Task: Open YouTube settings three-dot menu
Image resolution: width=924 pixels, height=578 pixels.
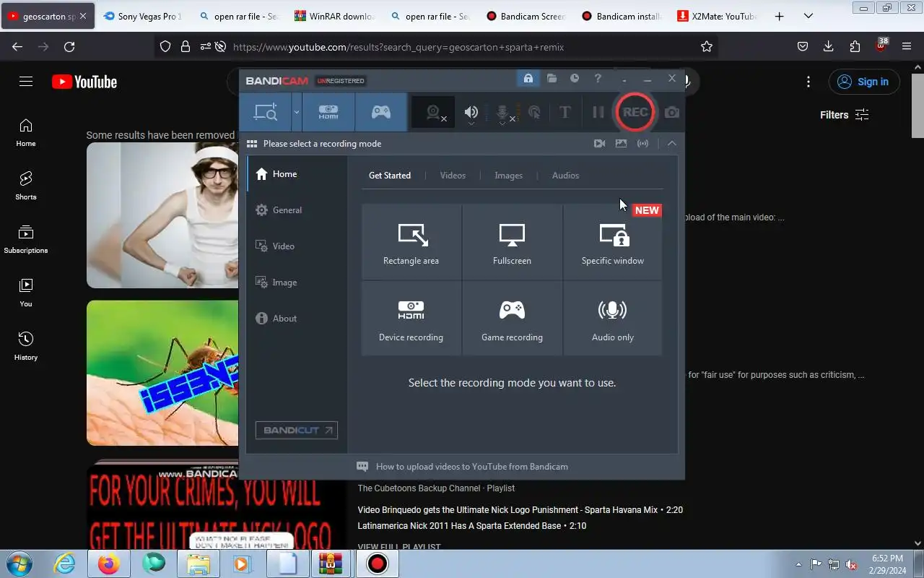Action: (x=808, y=82)
